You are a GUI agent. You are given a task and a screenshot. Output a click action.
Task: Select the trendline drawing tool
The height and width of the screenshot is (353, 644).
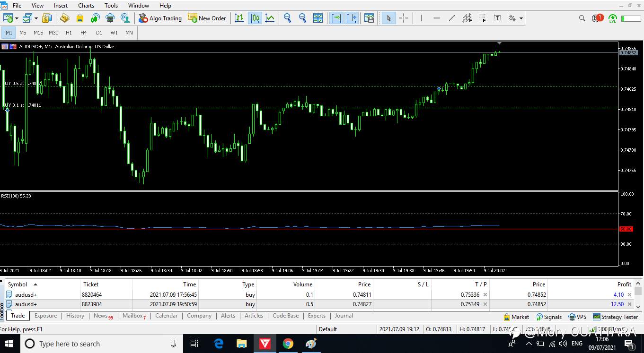(x=452, y=18)
